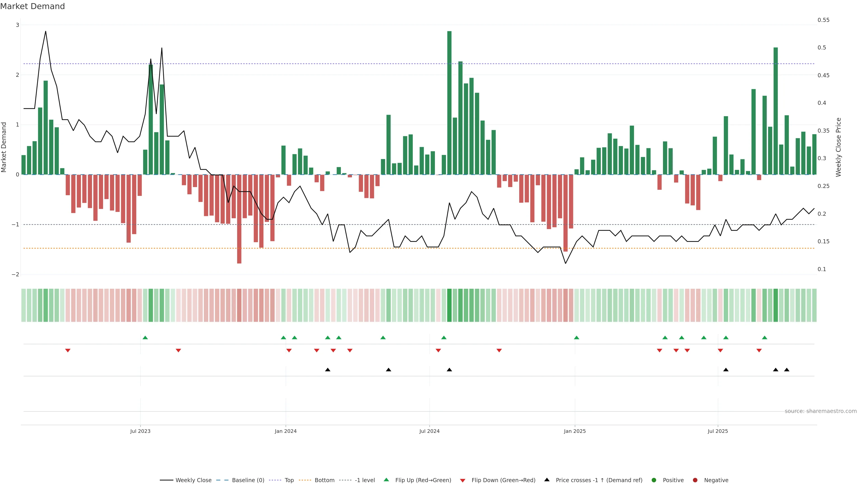The width and height of the screenshot is (868, 488).
Task: Click red Flip Down triangle legend icon
Action: (463, 480)
